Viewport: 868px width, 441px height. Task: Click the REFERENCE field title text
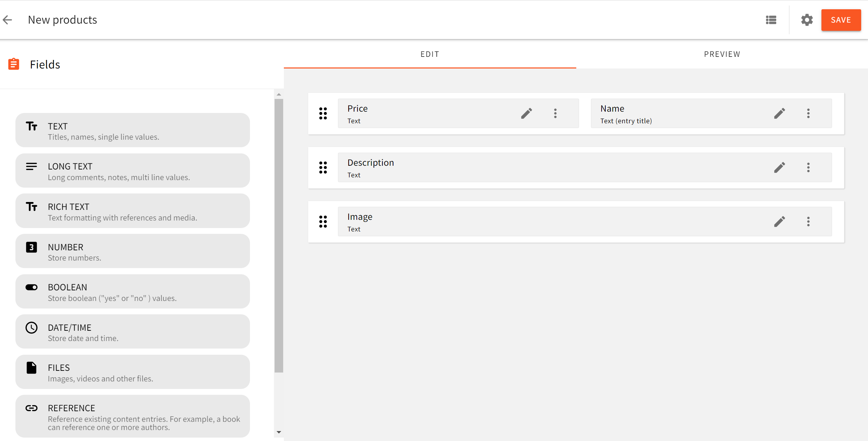pyautogui.click(x=72, y=408)
